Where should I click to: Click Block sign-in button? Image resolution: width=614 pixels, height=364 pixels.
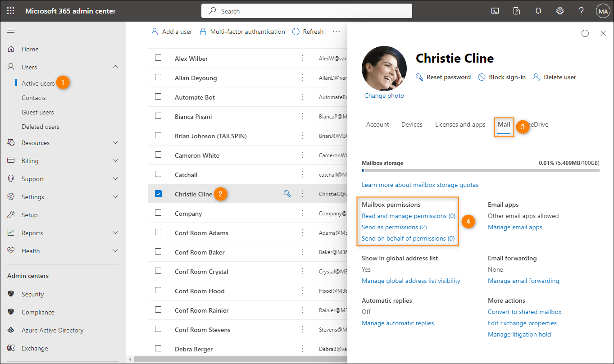click(x=502, y=77)
